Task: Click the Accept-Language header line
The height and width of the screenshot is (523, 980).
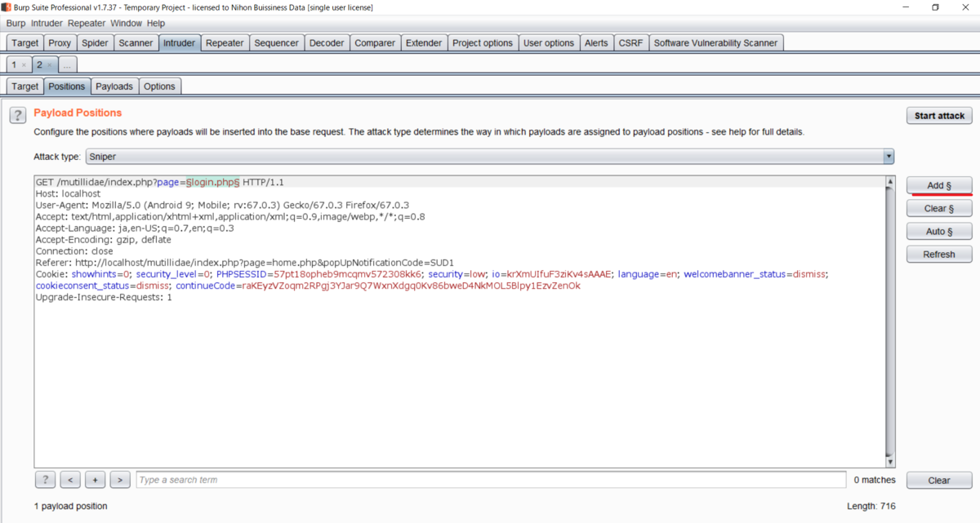Action: (135, 228)
